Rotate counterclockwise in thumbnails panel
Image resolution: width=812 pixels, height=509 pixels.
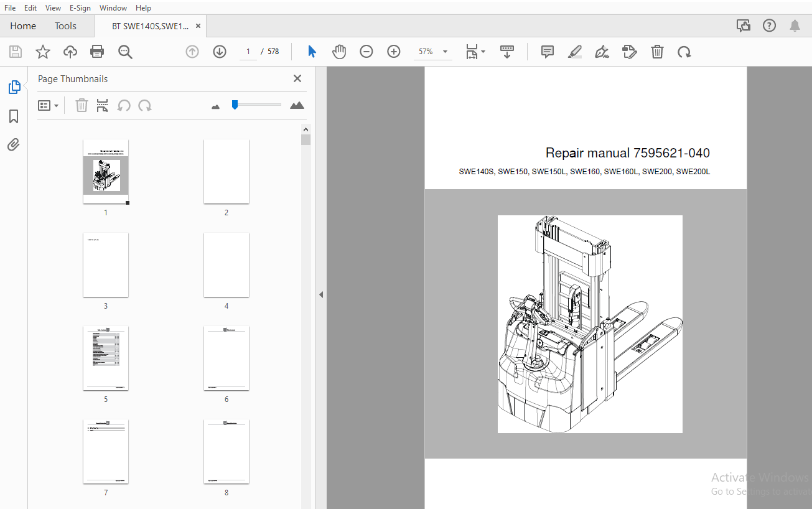coord(124,105)
